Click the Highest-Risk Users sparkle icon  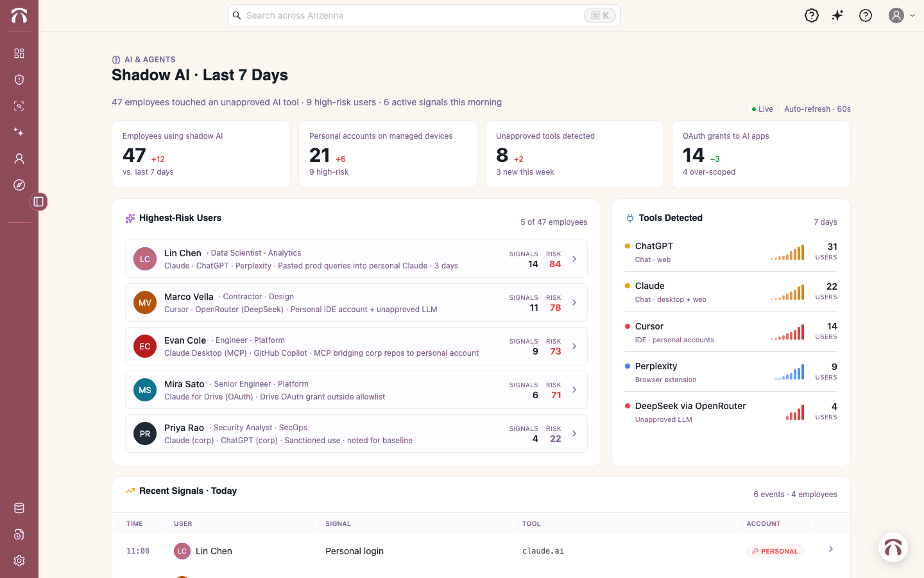tap(130, 218)
